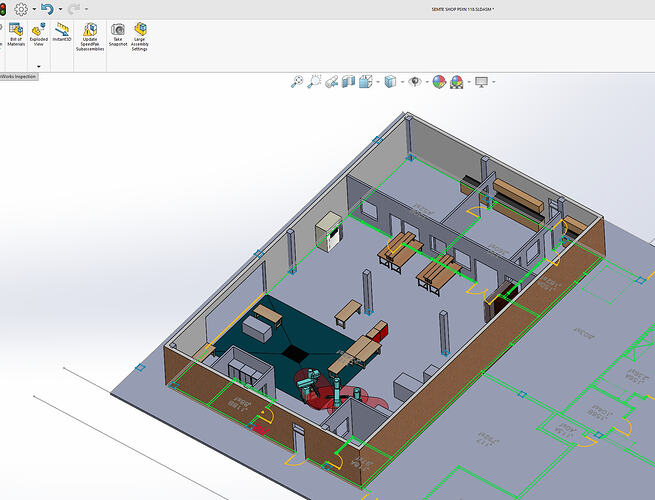The image size is (655, 500).
Task: Open the View Orientation cube icon
Action: 366,81
